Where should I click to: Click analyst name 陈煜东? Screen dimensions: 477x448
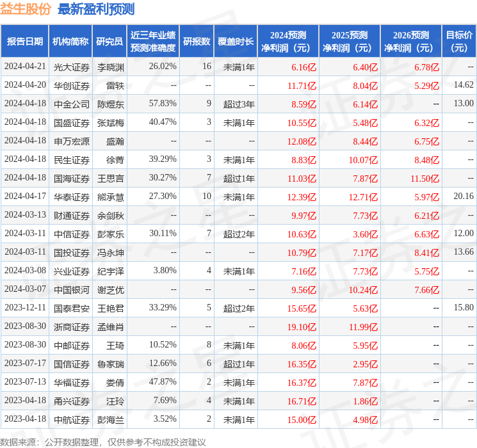point(111,104)
